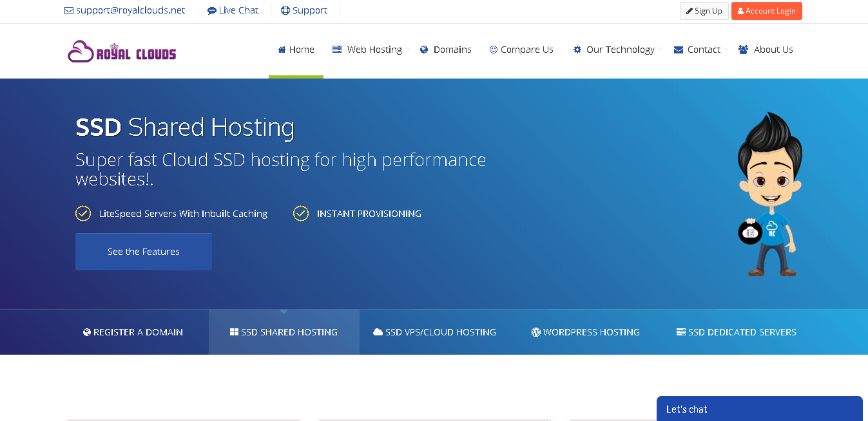Switch to the SSD Dedicated Servers tab
Image resolution: width=868 pixels, height=421 pixels.
(737, 332)
